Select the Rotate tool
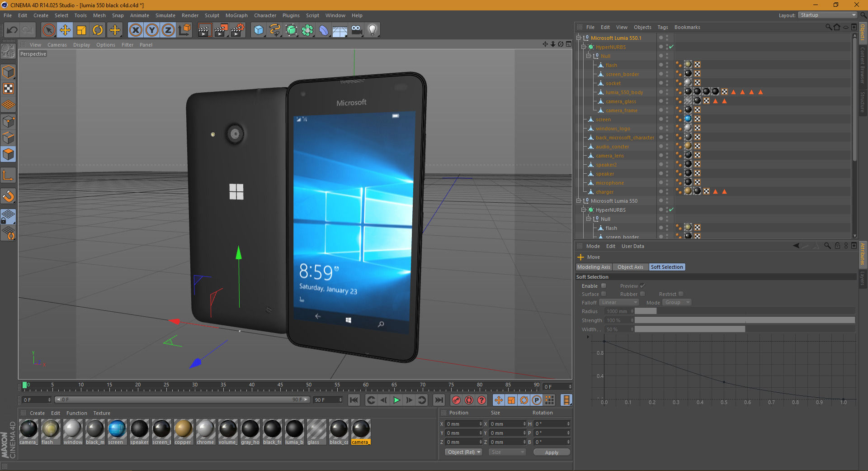Viewport: 868px width, 471px height. [x=98, y=30]
